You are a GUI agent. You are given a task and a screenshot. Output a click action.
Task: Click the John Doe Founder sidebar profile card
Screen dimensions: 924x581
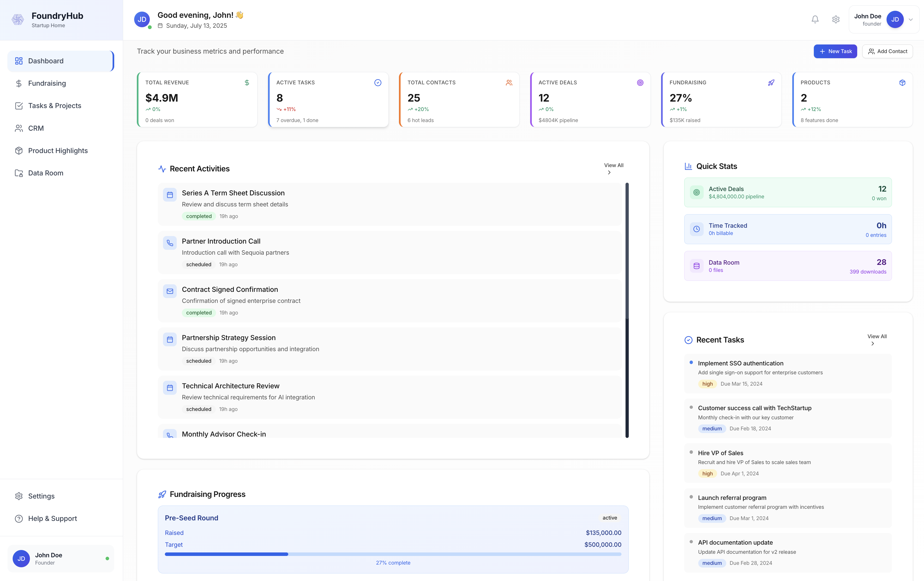(61, 558)
